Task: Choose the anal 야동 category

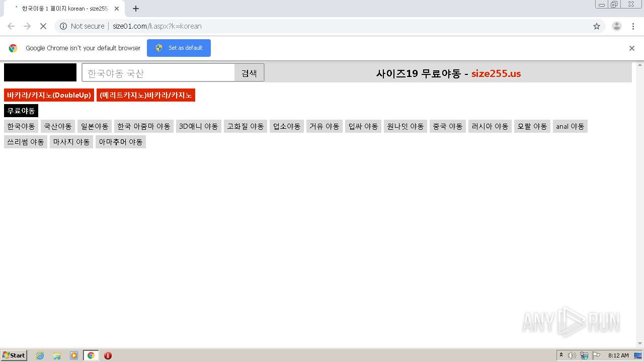Action: click(570, 126)
